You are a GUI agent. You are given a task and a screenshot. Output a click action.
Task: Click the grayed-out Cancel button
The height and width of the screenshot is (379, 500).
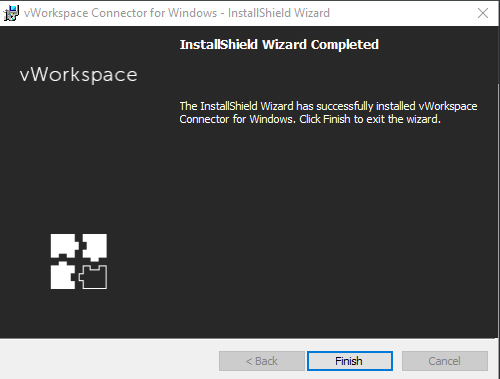pyautogui.click(x=445, y=361)
